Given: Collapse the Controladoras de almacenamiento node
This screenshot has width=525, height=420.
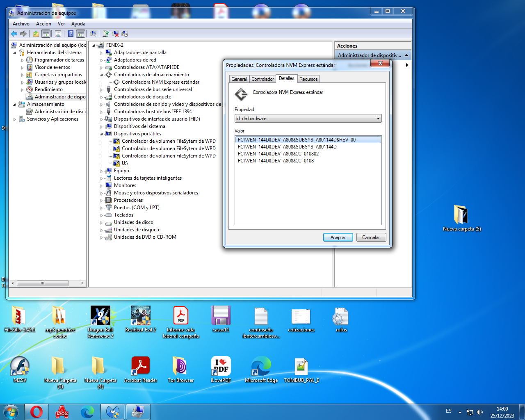Looking at the screenshot, I should click(102, 75).
